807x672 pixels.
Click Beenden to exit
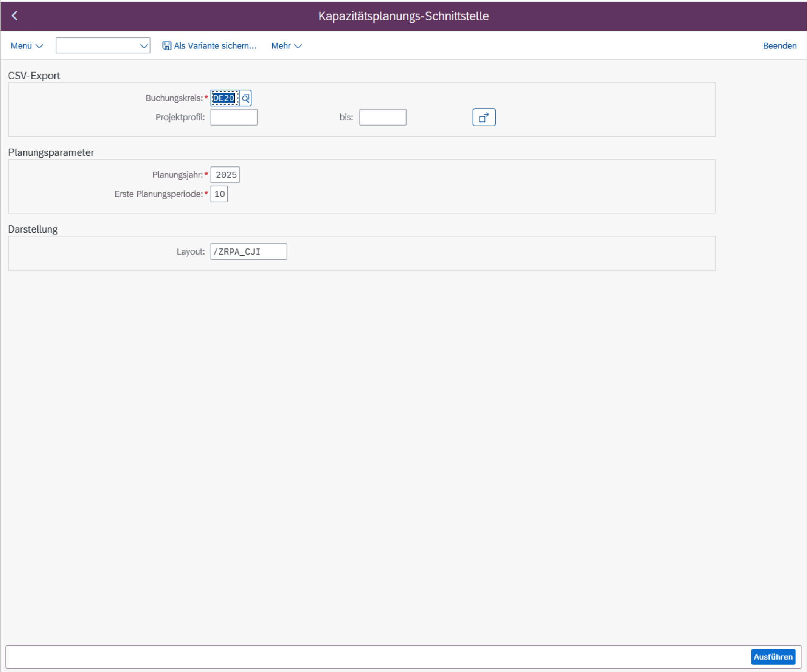(779, 46)
